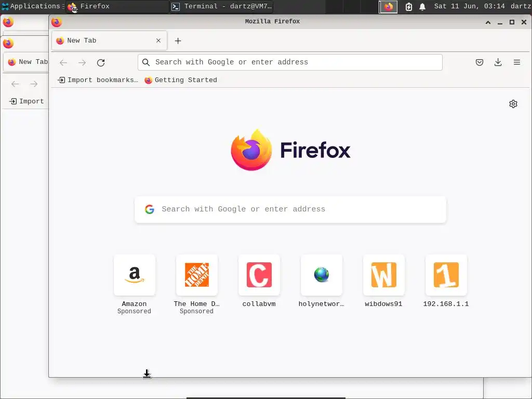Viewport: 532px width, 399px height.
Task: Click the center Google search box
Action: click(290, 209)
